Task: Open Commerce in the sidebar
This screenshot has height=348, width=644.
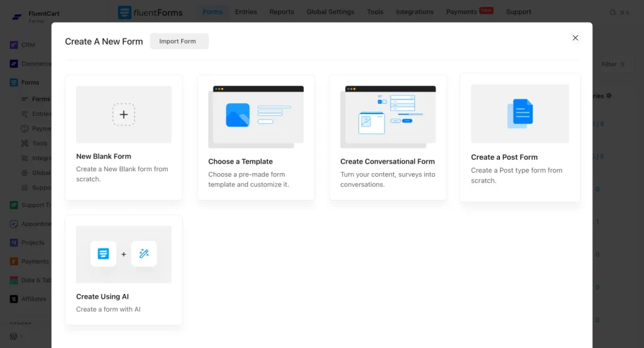Action: pyautogui.click(x=30, y=64)
